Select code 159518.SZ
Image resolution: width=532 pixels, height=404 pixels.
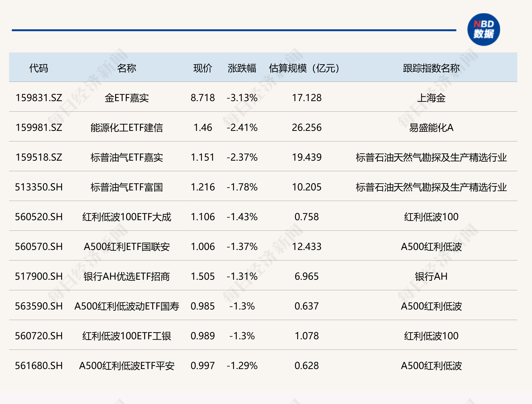pyautogui.click(x=39, y=157)
